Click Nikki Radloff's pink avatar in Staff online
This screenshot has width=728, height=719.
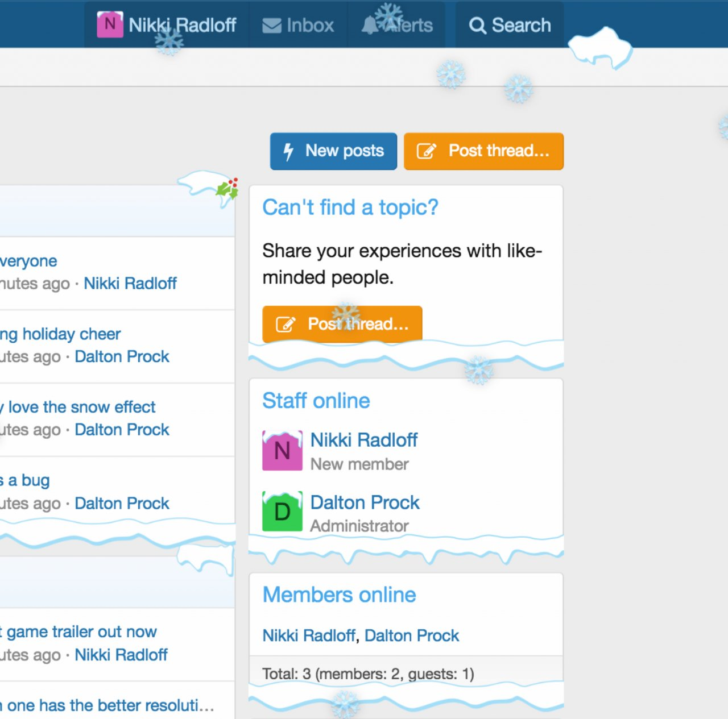pos(282,451)
